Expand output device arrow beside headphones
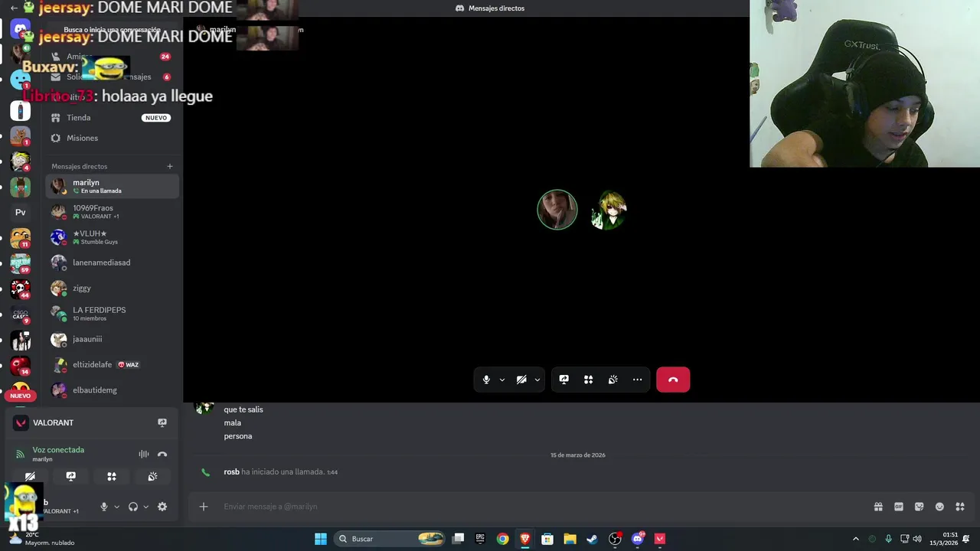Image resolution: width=980 pixels, height=551 pixels. click(x=145, y=507)
